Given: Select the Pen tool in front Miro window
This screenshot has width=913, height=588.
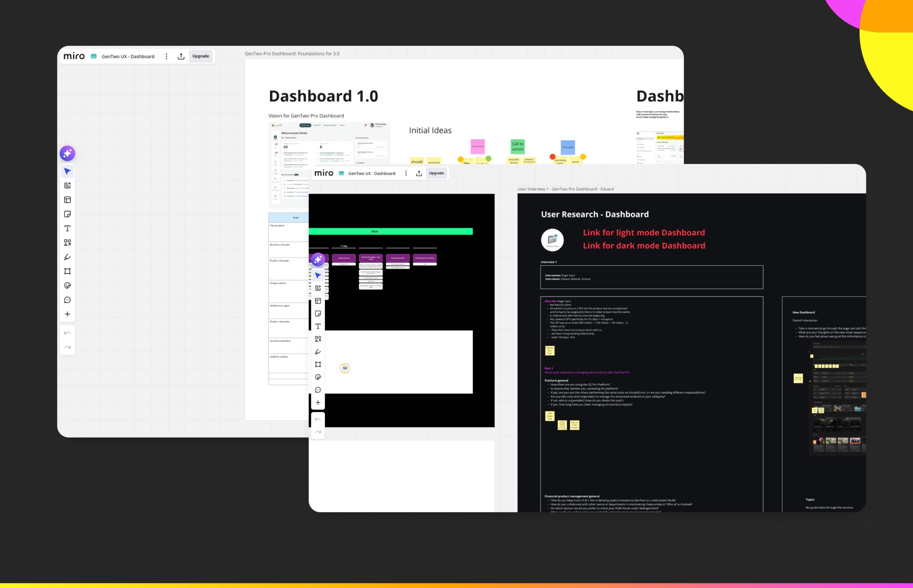Looking at the screenshot, I should (x=318, y=352).
